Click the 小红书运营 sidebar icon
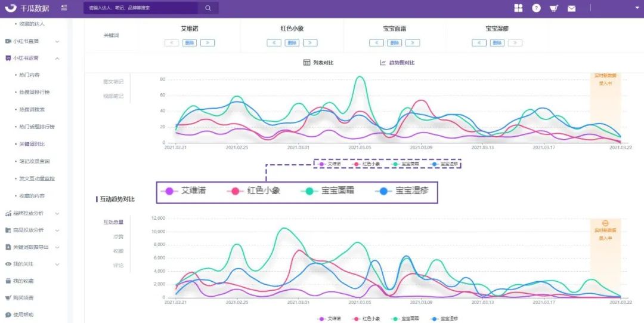The image size is (644, 323). click(8, 58)
